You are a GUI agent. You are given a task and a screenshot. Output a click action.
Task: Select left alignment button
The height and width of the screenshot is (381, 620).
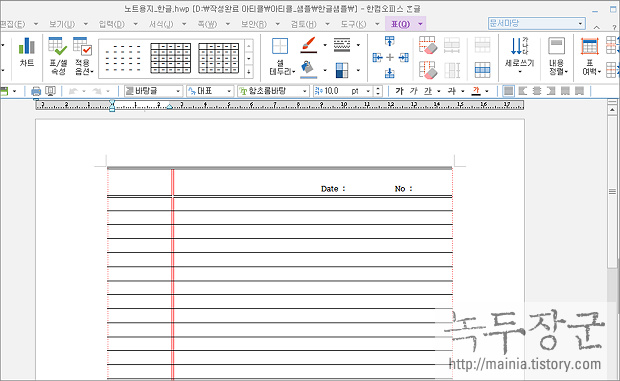click(x=523, y=91)
